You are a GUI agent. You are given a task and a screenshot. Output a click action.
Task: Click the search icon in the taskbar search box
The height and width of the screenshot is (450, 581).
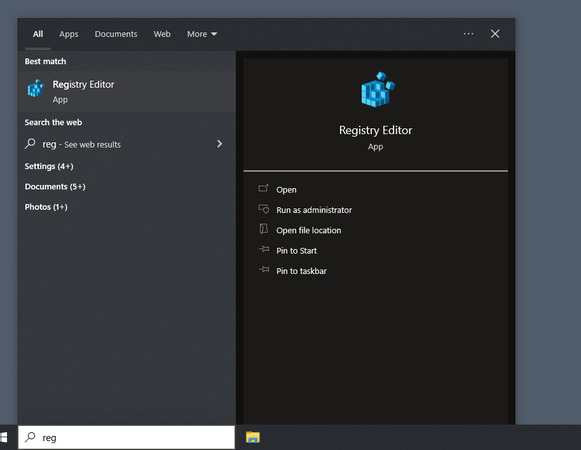[x=30, y=437]
